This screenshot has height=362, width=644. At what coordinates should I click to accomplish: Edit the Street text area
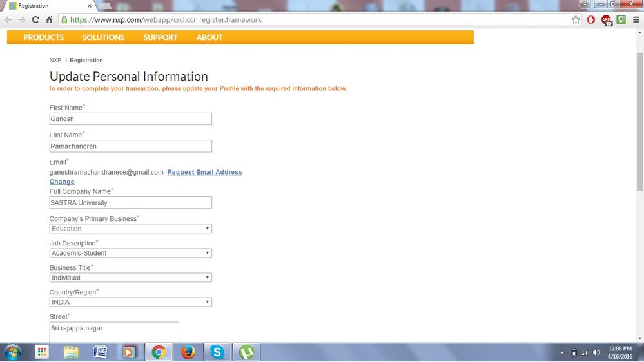(114, 332)
